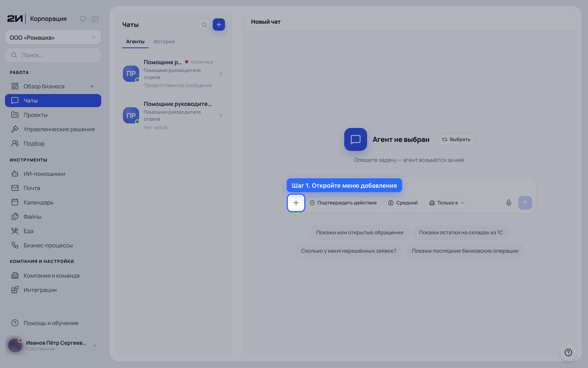Open chevron of agent with Нет чатов
Screen dimensions: 588x368
[x=221, y=115]
